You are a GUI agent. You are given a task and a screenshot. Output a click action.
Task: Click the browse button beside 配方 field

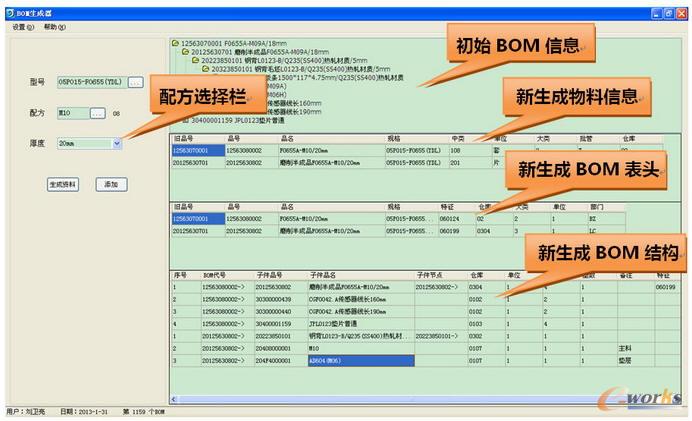(x=97, y=113)
